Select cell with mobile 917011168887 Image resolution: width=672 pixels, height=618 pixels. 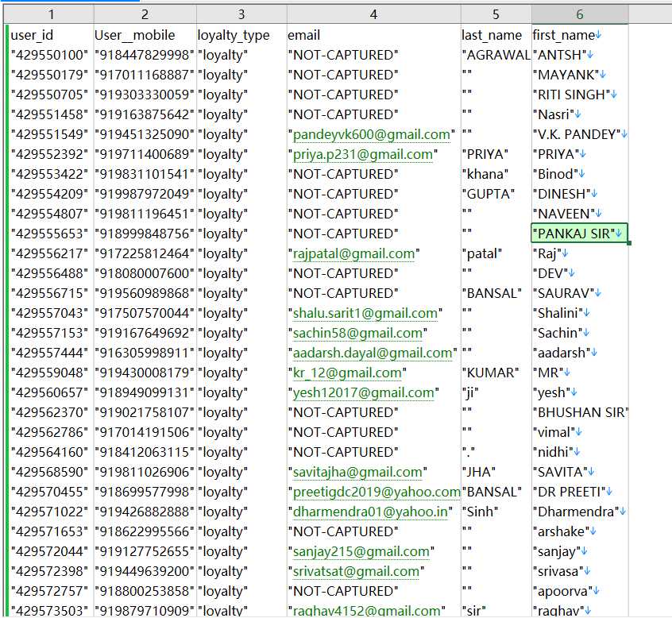[145, 75]
